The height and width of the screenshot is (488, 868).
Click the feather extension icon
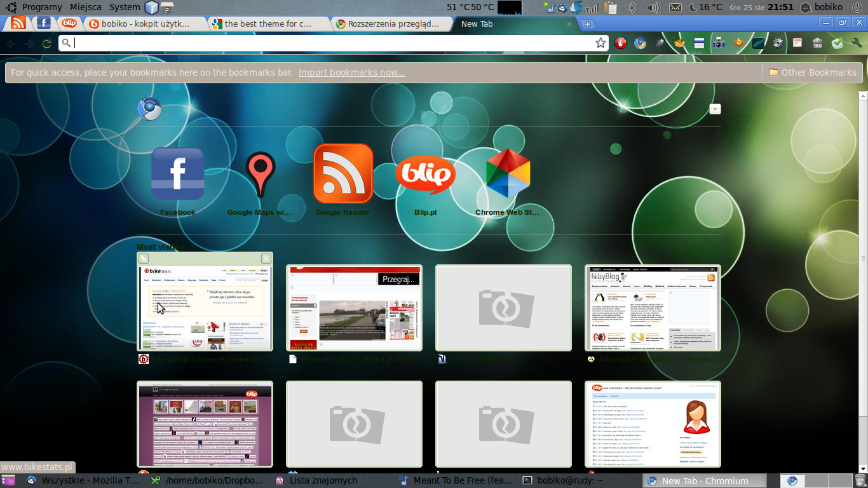[660, 43]
